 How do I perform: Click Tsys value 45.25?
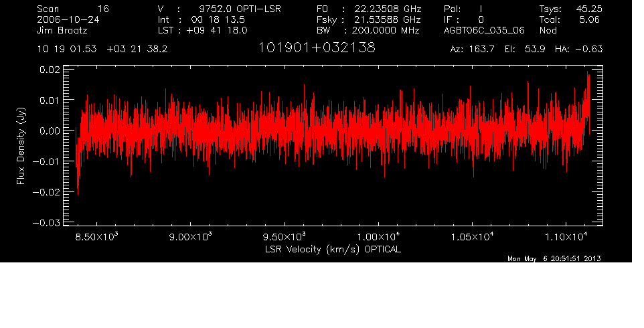(x=588, y=9)
